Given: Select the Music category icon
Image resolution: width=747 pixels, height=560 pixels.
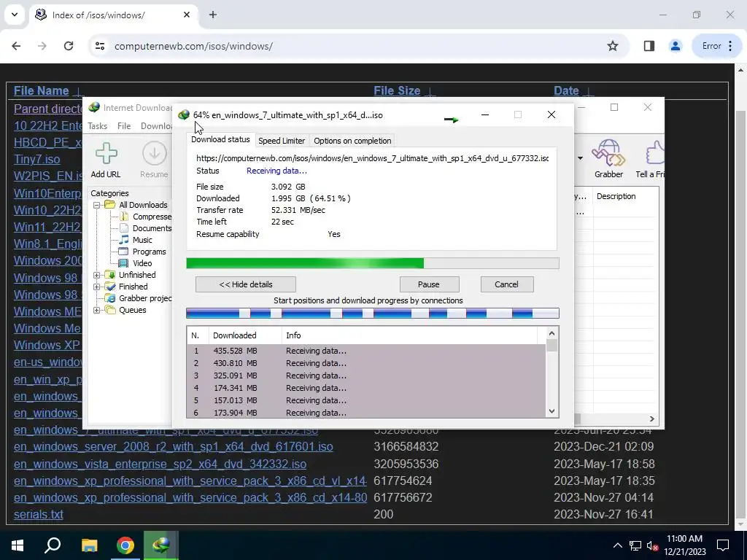Looking at the screenshot, I should pyautogui.click(x=124, y=239).
